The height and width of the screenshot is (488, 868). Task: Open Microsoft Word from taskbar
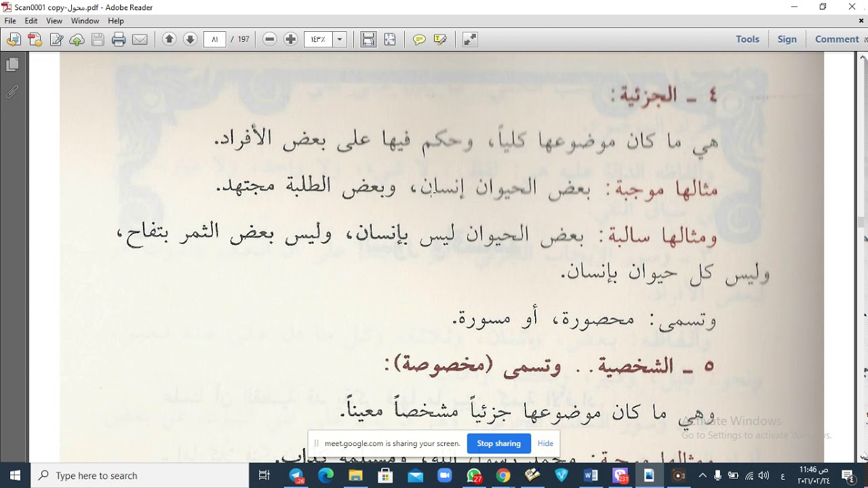tap(591, 475)
